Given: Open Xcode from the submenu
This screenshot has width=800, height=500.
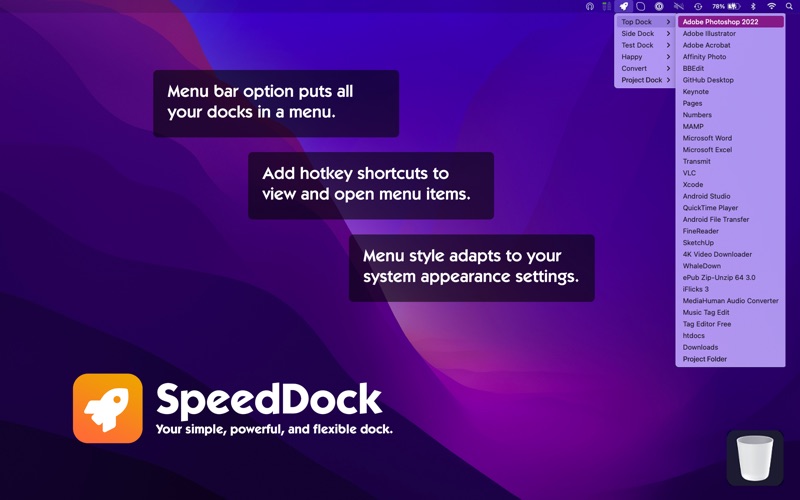Looking at the screenshot, I should tap(731, 185).
